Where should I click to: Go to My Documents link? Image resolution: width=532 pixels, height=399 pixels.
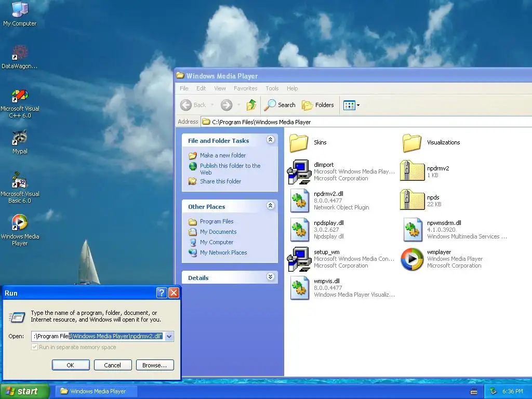click(x=218, y=232)
